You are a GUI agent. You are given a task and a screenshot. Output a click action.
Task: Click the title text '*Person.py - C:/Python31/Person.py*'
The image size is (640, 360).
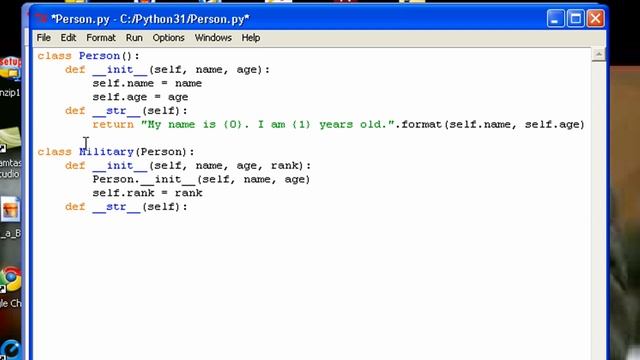[150, 19]
